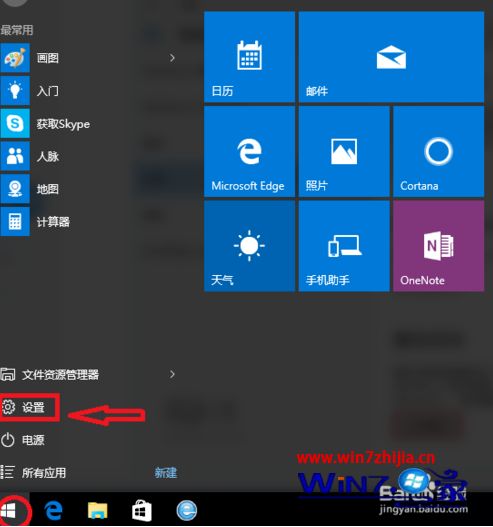Click the 画图 label
The image size is (493, 527).
pyautogui.click(x=48, y=58)
